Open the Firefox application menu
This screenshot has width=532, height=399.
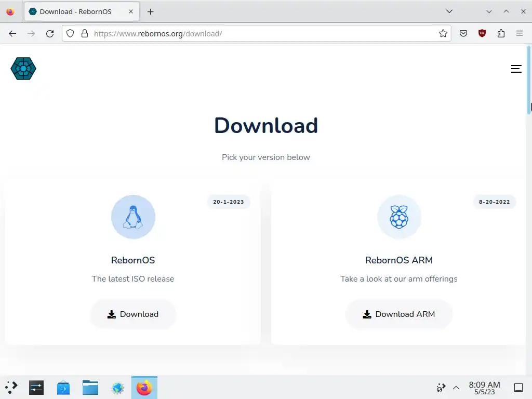[x=519, y=33]
